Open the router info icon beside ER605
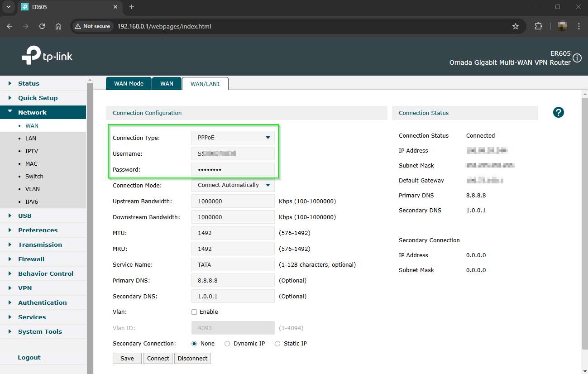Viewport: 588px width, 374px height. point(577,58)
